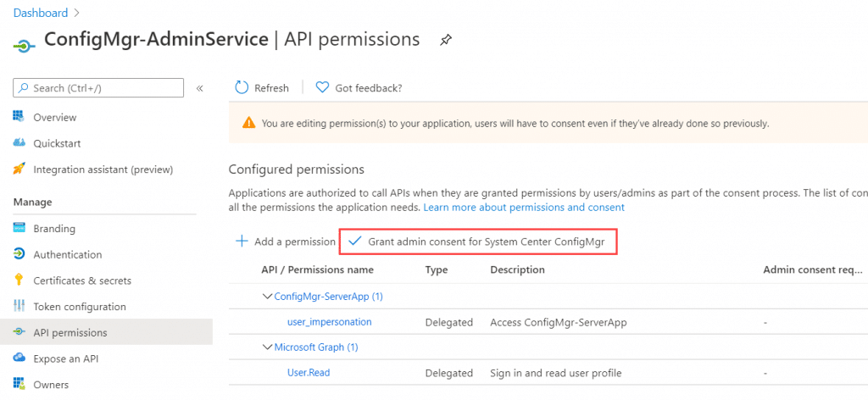This screenshot has height=400, width=868.
Task: Click the API / Permissions name column header
Action: [x=317, y=270]
